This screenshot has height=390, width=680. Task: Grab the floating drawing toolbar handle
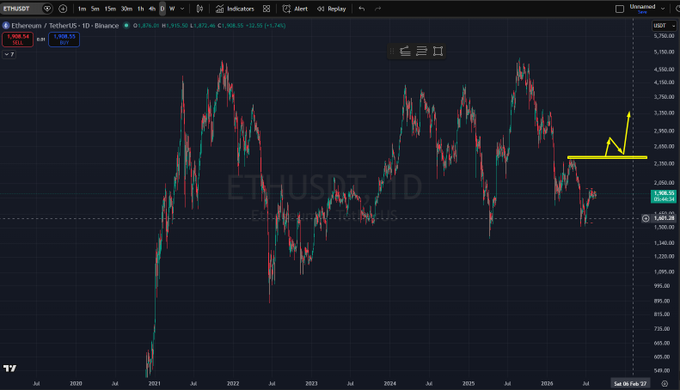click(x=392, y=51)
